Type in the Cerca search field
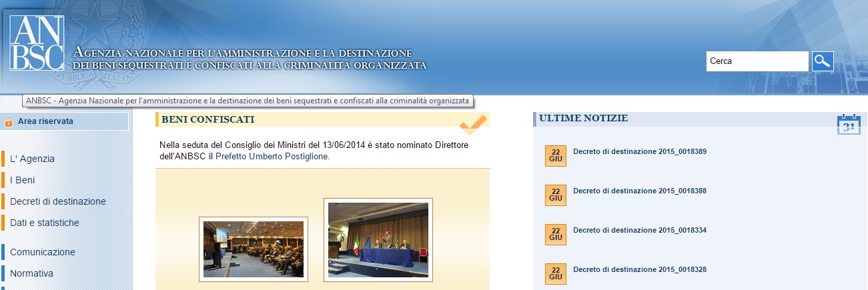868x290 pixels. [x=757, y=61]
